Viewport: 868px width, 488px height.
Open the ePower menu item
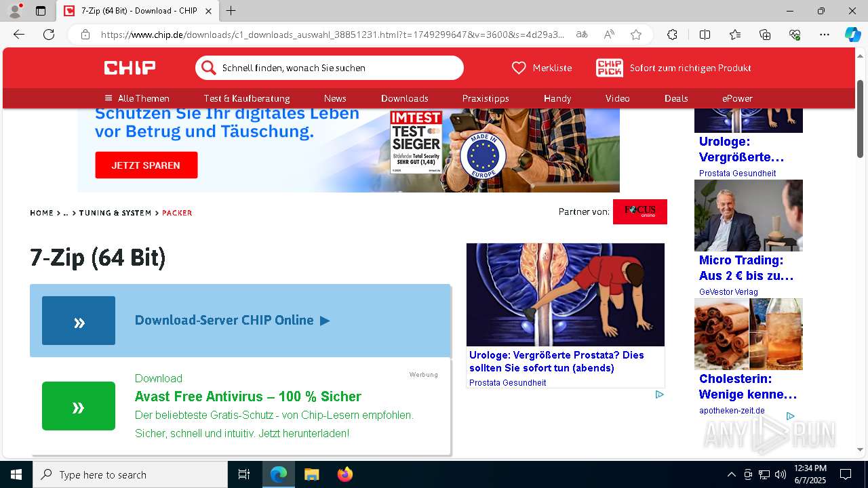tap(737, 98)
